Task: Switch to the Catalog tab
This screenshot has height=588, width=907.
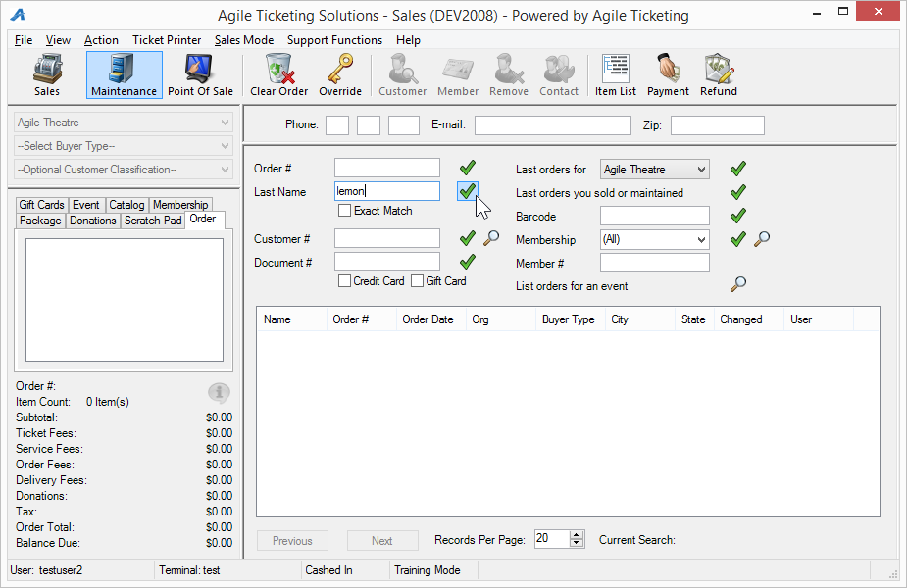Action: (x=126, y=205)
